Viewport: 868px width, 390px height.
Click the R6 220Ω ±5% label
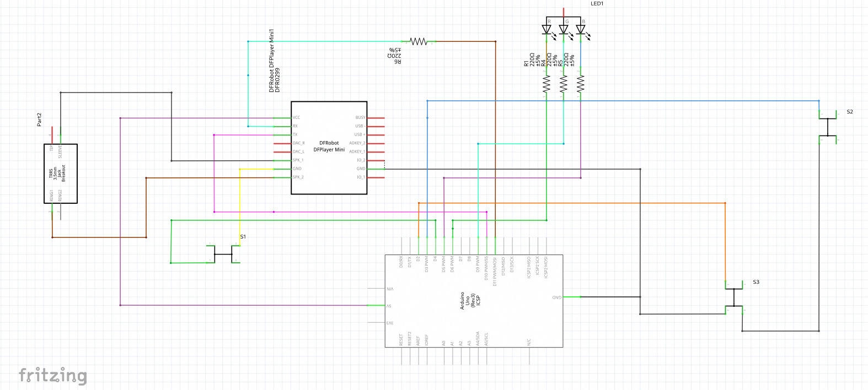pos(394,56)
